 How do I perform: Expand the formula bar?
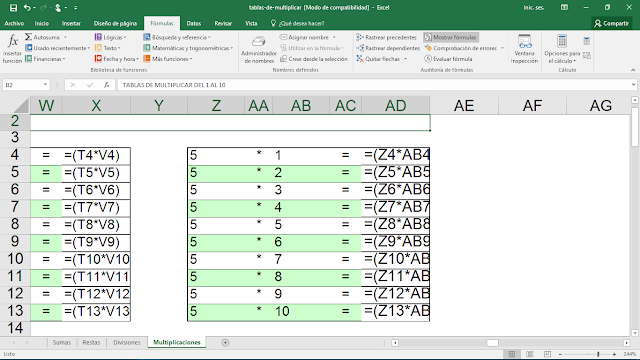(633, 85)
